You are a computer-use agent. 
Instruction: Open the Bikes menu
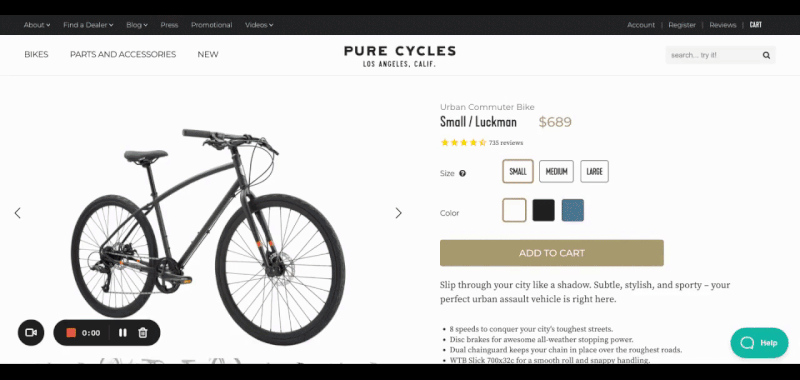tap(36, 55)
